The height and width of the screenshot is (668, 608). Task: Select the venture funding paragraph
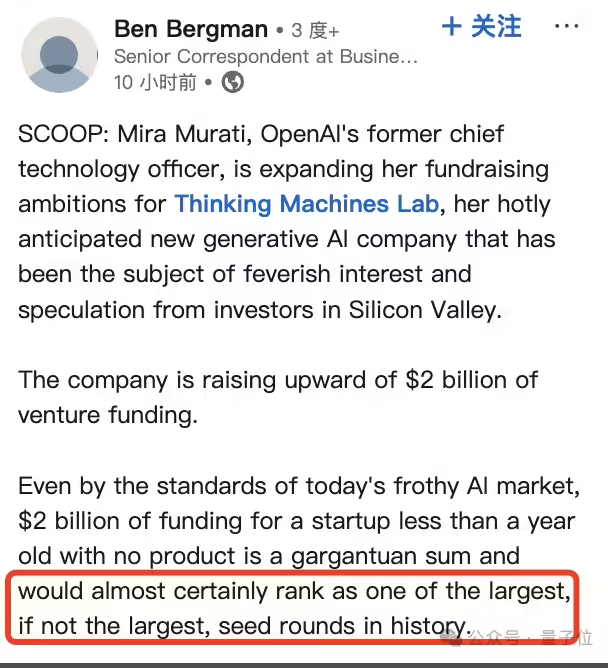(x=278, y=397)
